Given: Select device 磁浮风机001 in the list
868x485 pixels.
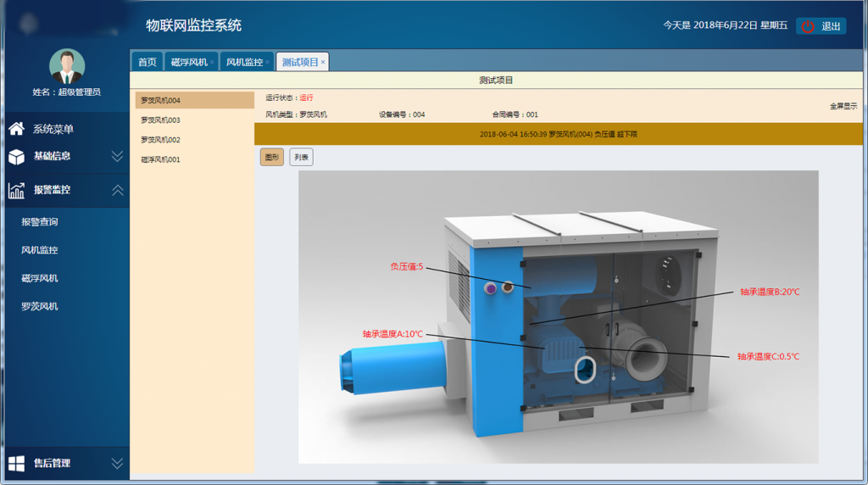Looking at the screenshot, I should tap(160, 159).
